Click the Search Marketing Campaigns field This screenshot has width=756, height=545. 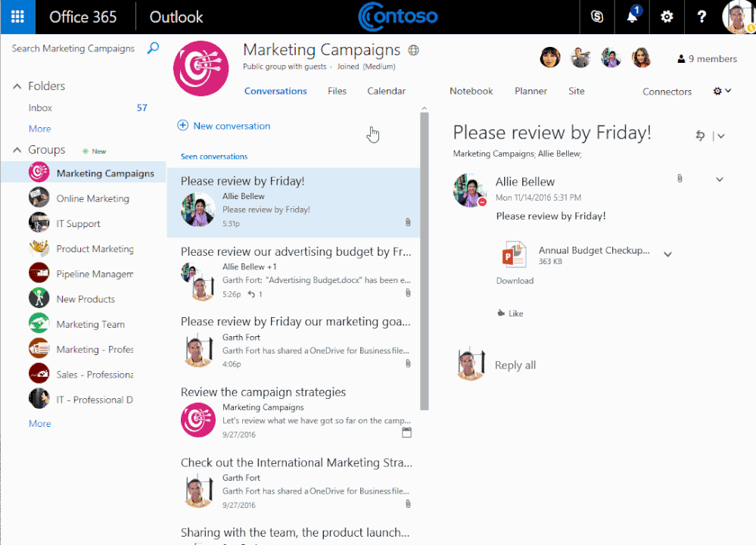(x=73, y=48)
